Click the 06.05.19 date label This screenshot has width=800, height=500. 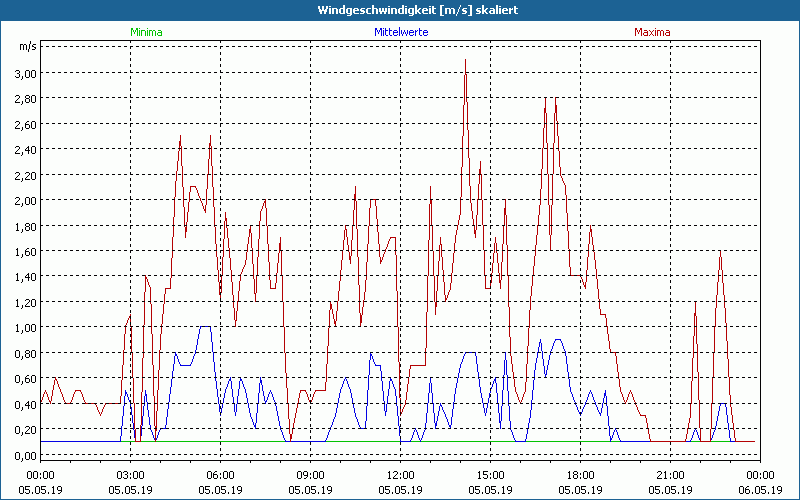point(760,490)
